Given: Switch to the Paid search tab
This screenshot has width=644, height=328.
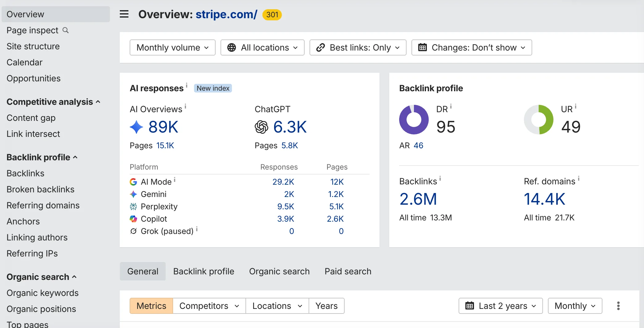Looking at the screenshot, I should (348, 271).
